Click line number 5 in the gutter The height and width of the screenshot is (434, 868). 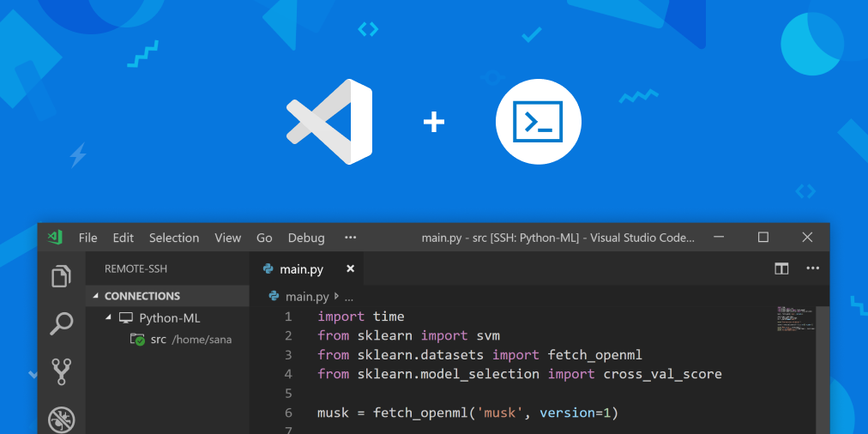coord(288,393)
